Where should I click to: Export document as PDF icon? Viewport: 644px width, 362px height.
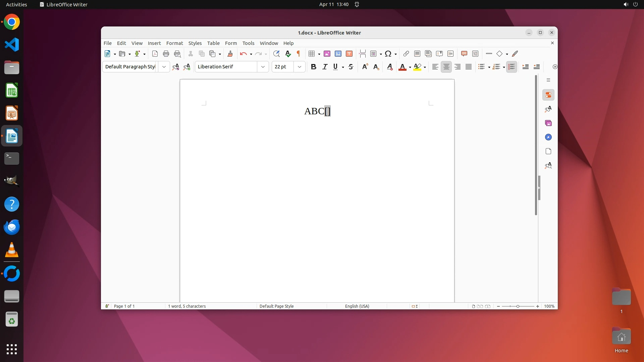pos(155,54)
